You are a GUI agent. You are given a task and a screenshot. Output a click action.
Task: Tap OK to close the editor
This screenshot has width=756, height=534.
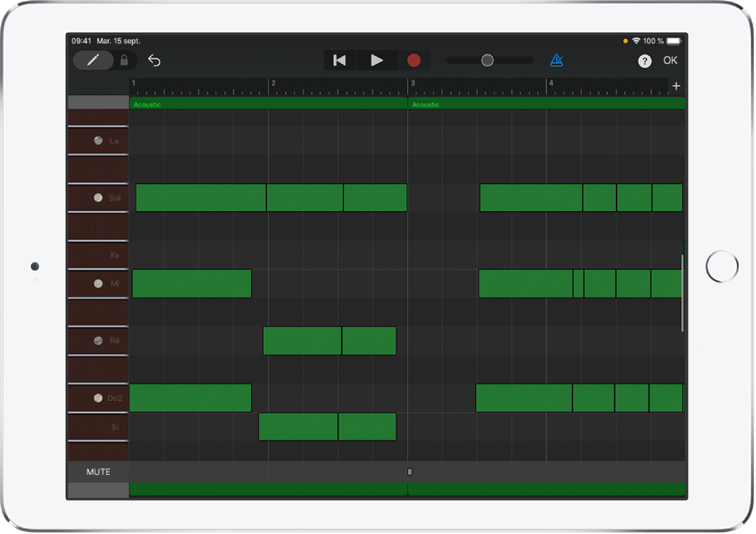670,61
